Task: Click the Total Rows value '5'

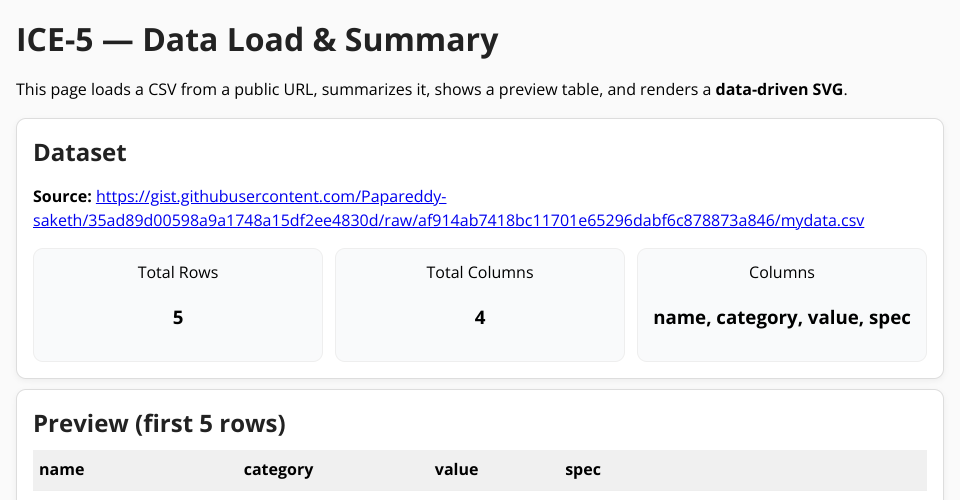Action: pos(178,318)
